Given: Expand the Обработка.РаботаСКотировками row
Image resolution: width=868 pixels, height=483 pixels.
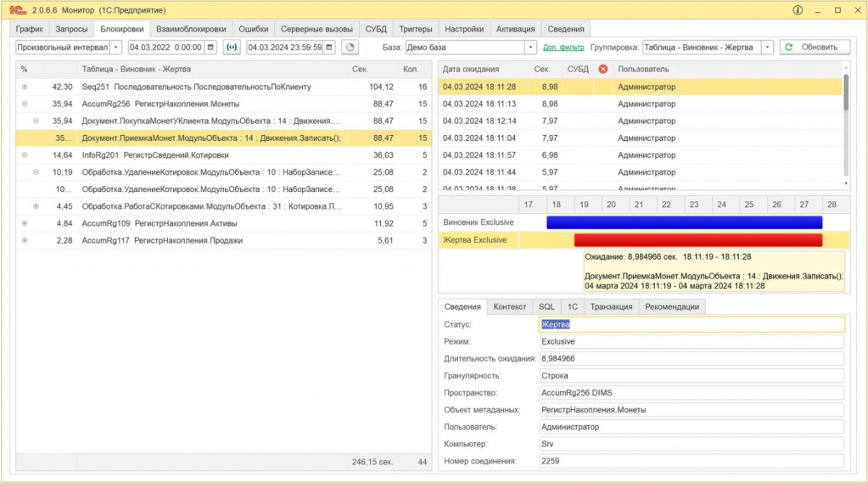Looking at the screenshot, I should [x=36, y=206].
